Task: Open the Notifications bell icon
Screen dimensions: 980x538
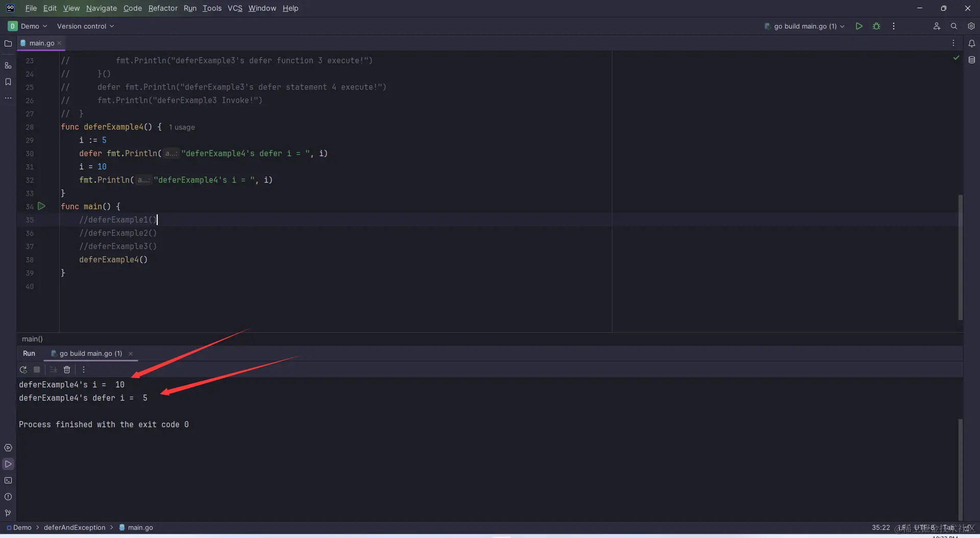Action: pyautogui.click(x=971, y=43)
